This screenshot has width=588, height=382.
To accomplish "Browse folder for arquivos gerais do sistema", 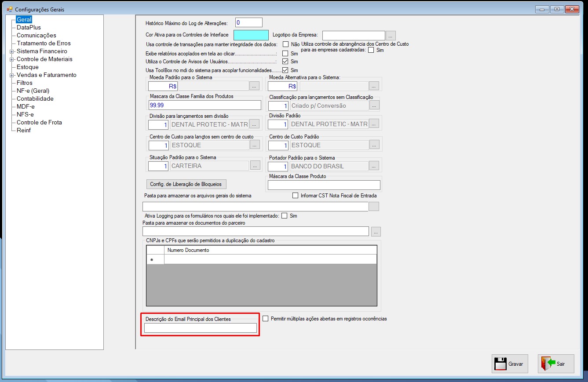I will (x=374, y=206).
